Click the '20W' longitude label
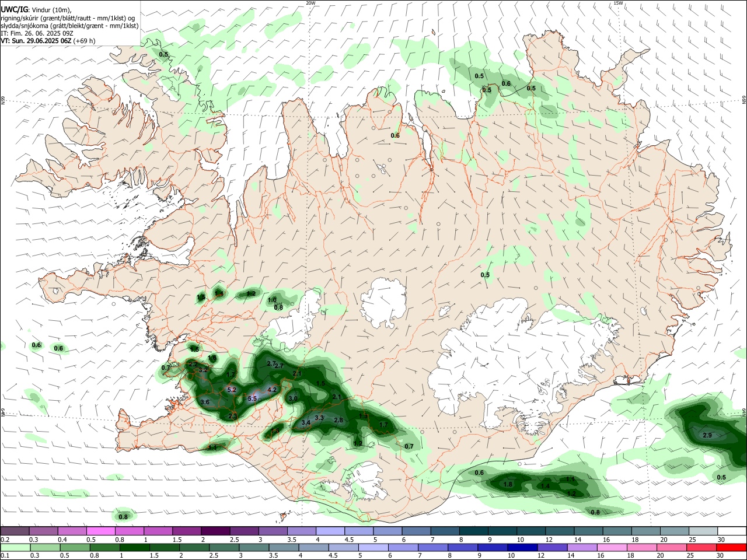Image resolution: width=747 pixels, height=560 pixels. 311,3
